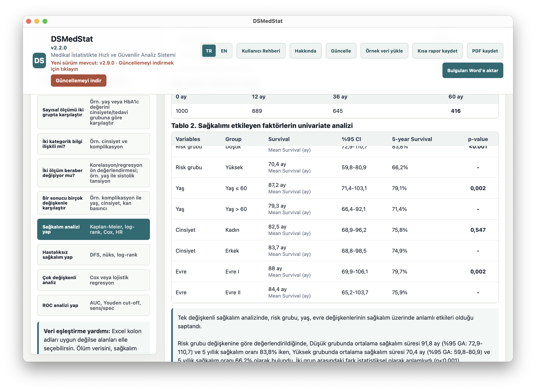
Task: Load sample data with Örnek veri yükle
Action: (384, 51)
